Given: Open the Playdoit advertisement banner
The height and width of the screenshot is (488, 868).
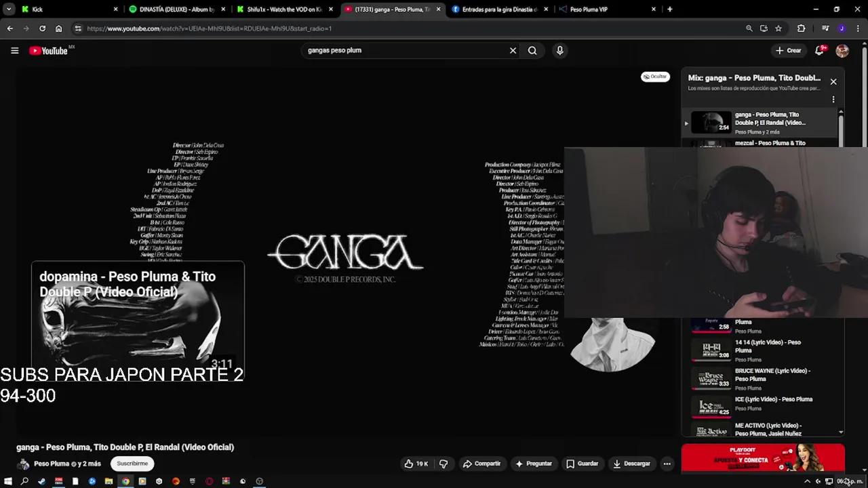Looking at the screenshot, I should point(763,457).
